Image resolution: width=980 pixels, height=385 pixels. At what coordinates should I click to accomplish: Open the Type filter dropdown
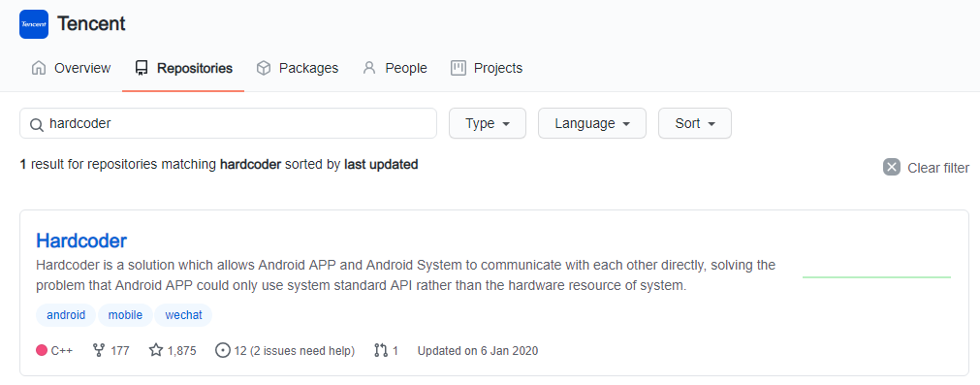pyautogui.click(x=488, y=123)
